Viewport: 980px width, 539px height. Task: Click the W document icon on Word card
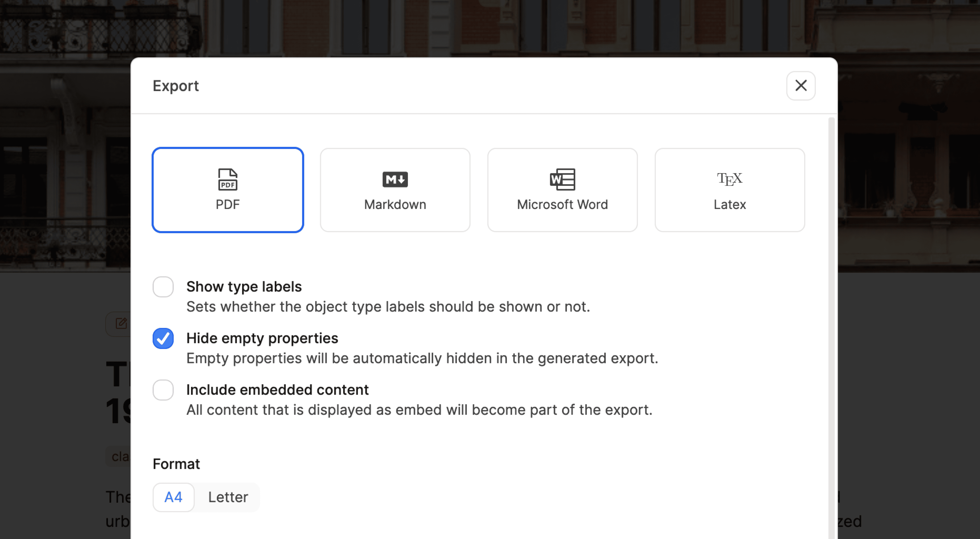click(562, 179)
